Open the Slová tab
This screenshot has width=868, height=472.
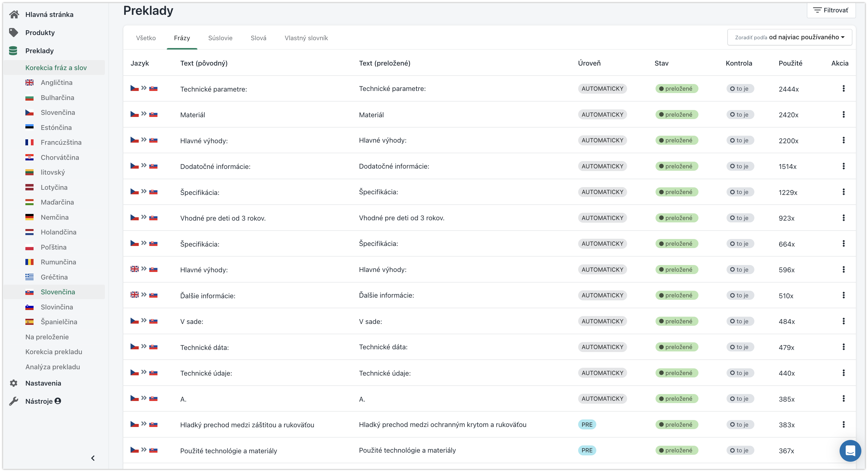point(258,38)
